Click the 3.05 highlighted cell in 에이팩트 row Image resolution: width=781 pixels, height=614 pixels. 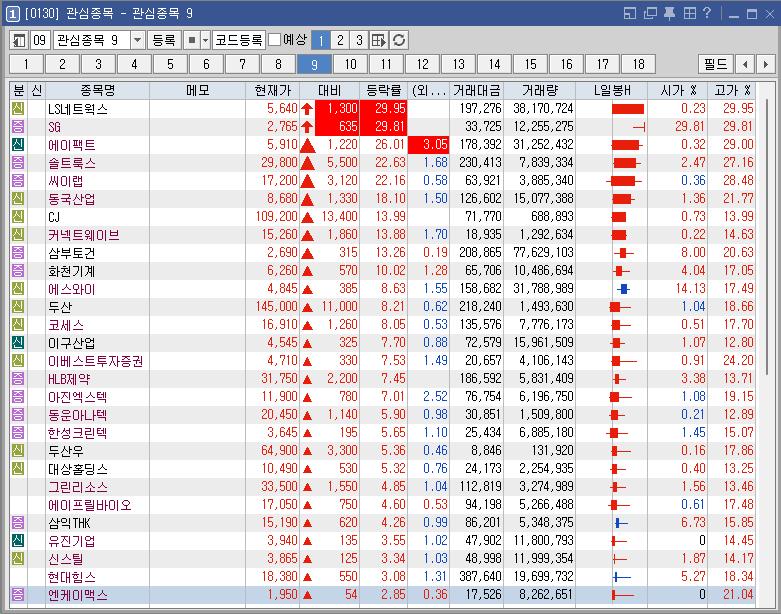(x=429, y=144)
